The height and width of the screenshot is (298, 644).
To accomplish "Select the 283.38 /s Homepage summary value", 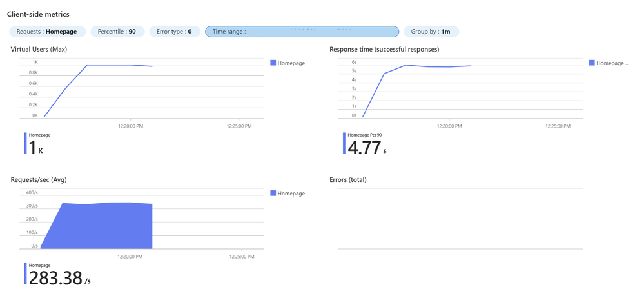I will point(58,274).
